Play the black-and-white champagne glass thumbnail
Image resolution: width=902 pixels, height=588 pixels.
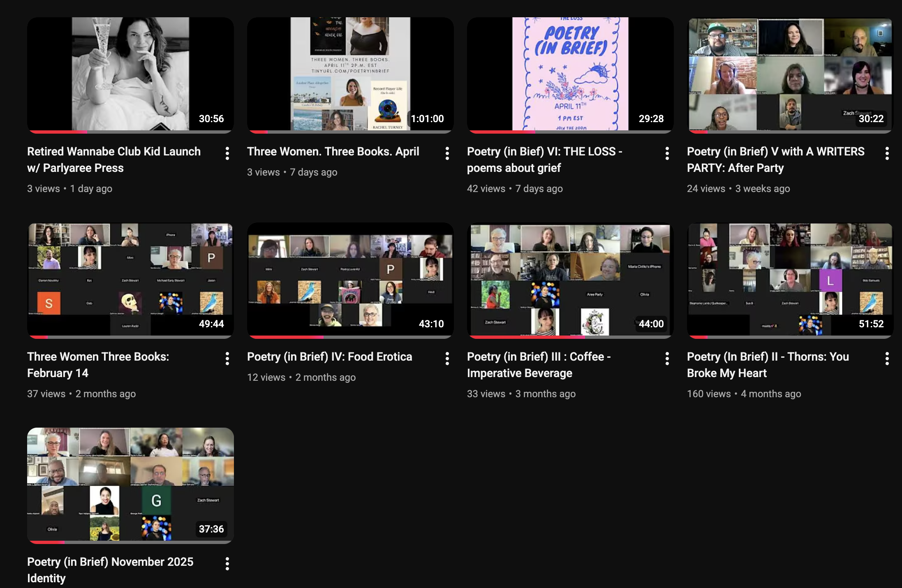pos(130,74)
